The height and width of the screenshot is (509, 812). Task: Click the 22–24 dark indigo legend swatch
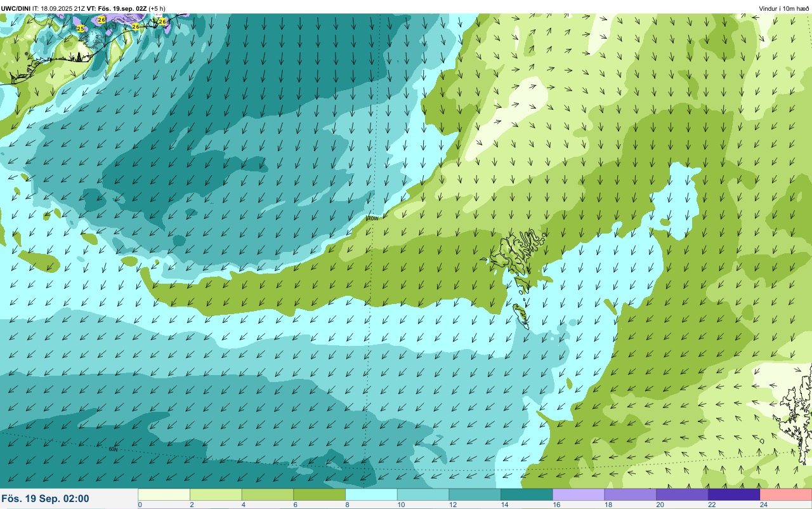[x=734, y=494]
